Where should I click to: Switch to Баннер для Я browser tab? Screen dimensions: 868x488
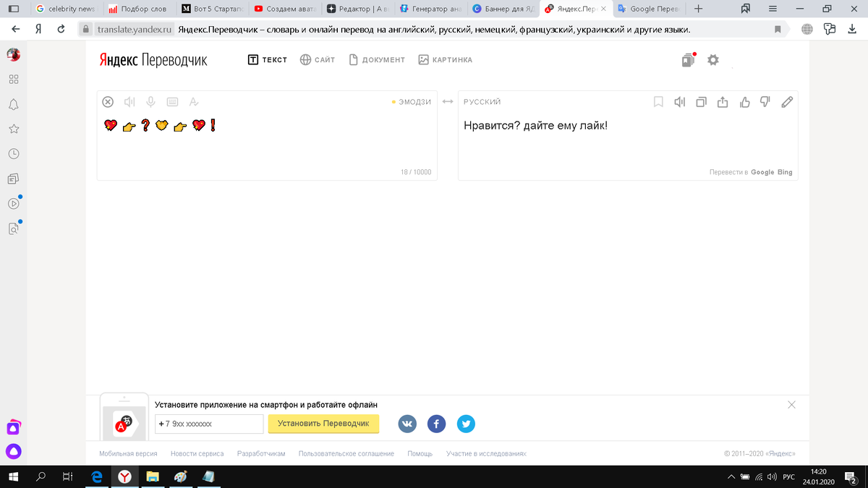point(502,9)
